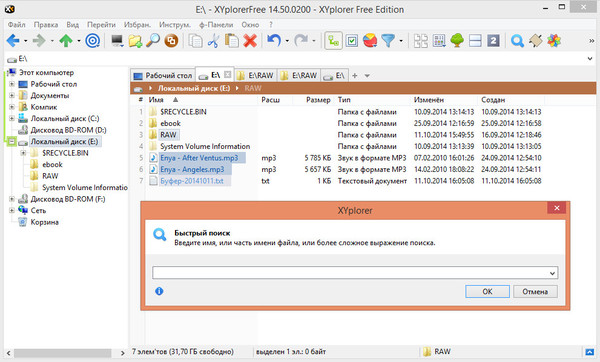
Task: Click the puzzle-piece toolbar icon
Action: point(536,40)
